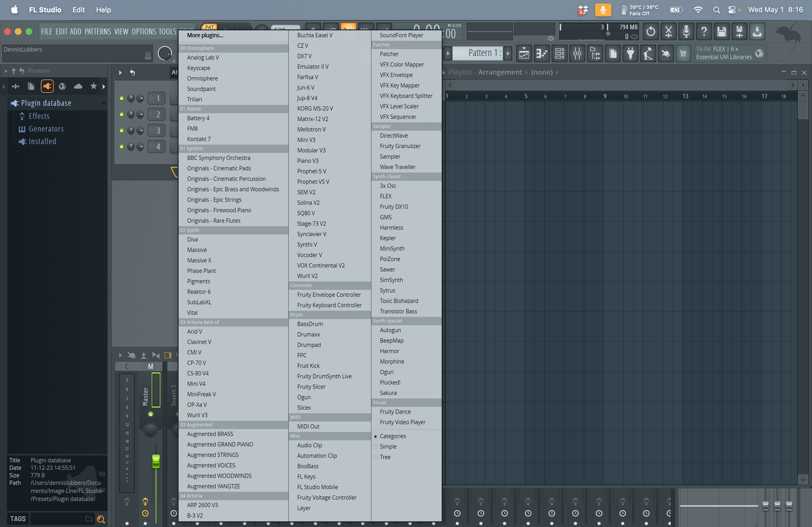The image size is (812, 527).
Task: Start recording with the microphone toolbar icon
Action: pyautogui.click(x=686, y=31)
